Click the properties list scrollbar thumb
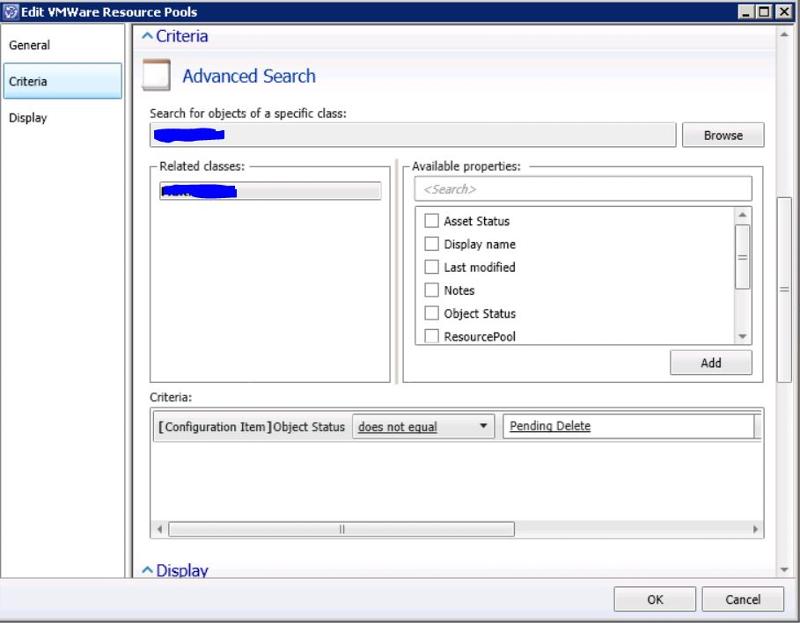Screen dimensions: 800x623 point(742,257)
